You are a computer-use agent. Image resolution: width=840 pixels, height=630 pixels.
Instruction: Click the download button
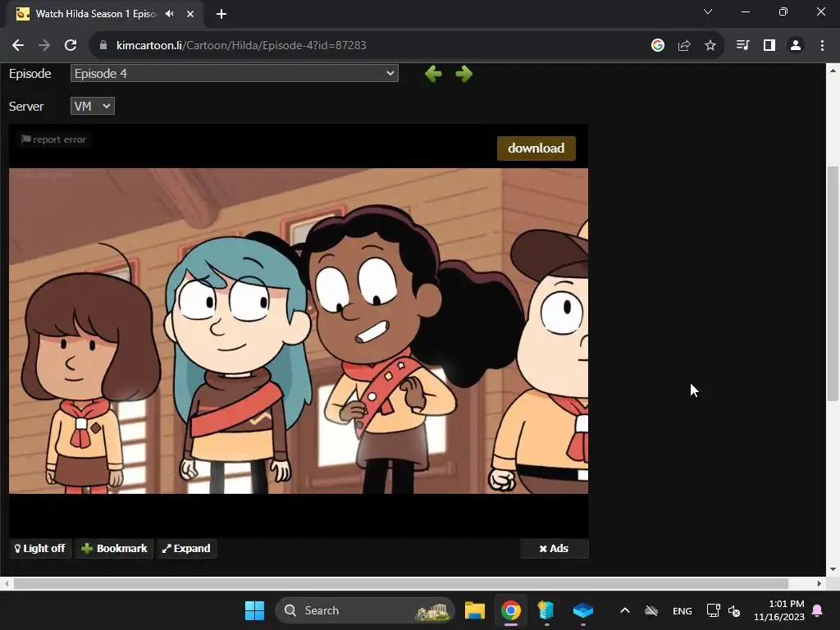click(536, 148)
